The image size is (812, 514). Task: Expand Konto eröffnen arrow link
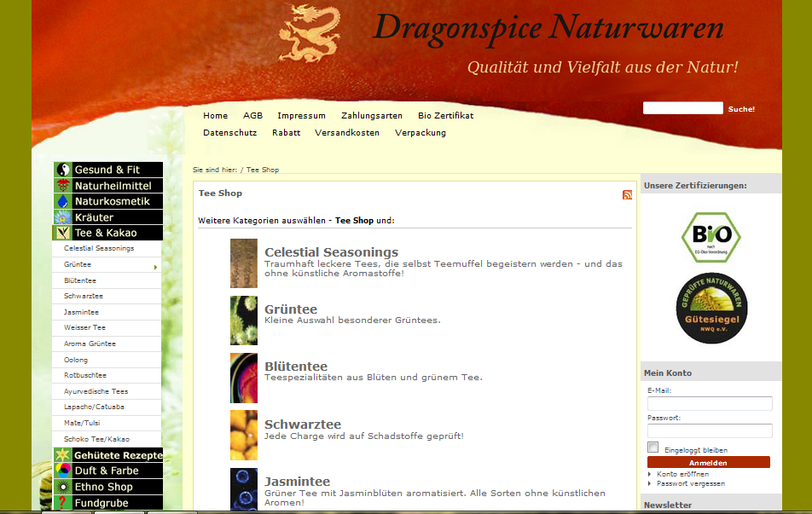[x=650, y=474]
